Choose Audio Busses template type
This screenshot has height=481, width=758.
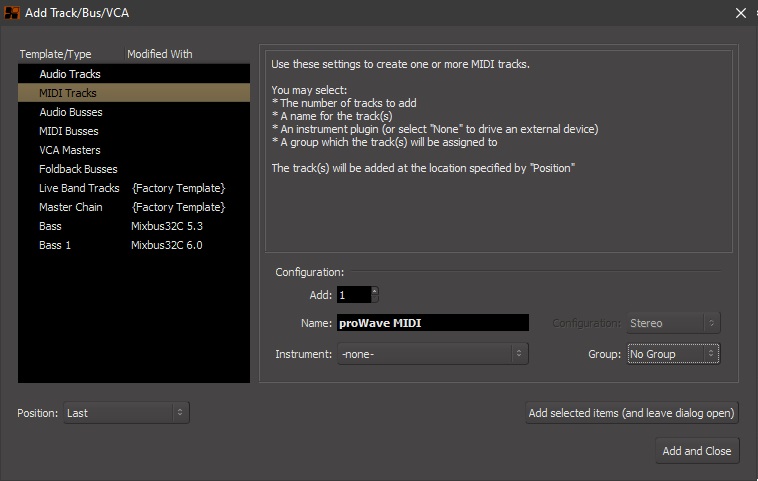pyautogui.click(x=134, y=112)
